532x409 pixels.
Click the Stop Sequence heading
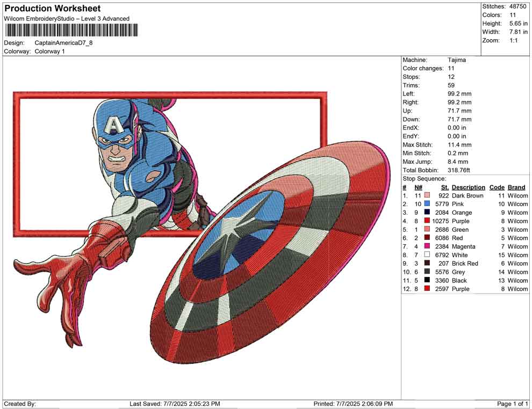point(424,179)
